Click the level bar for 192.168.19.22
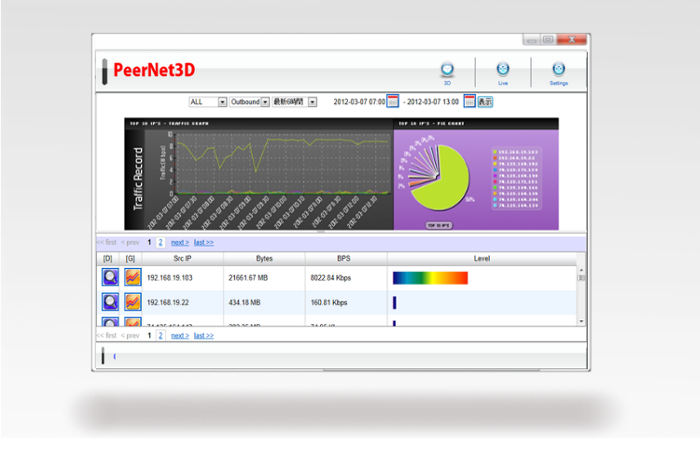This screenshot has height=450, width=700. click(x=394, y=303)
